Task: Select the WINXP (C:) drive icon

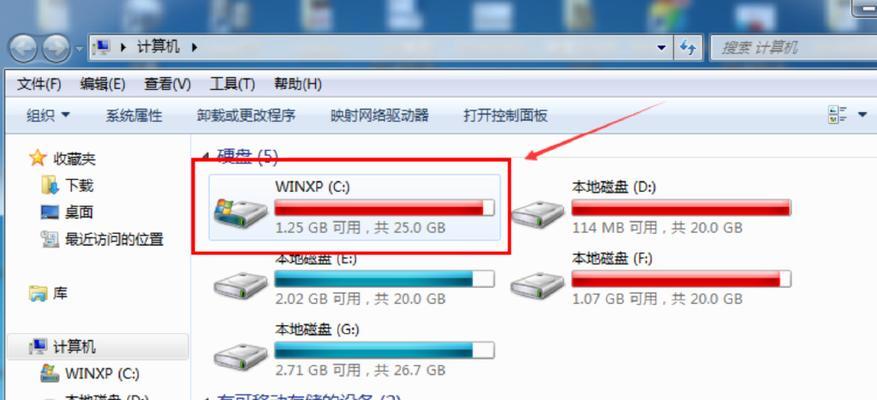Action: click(242, 212)
